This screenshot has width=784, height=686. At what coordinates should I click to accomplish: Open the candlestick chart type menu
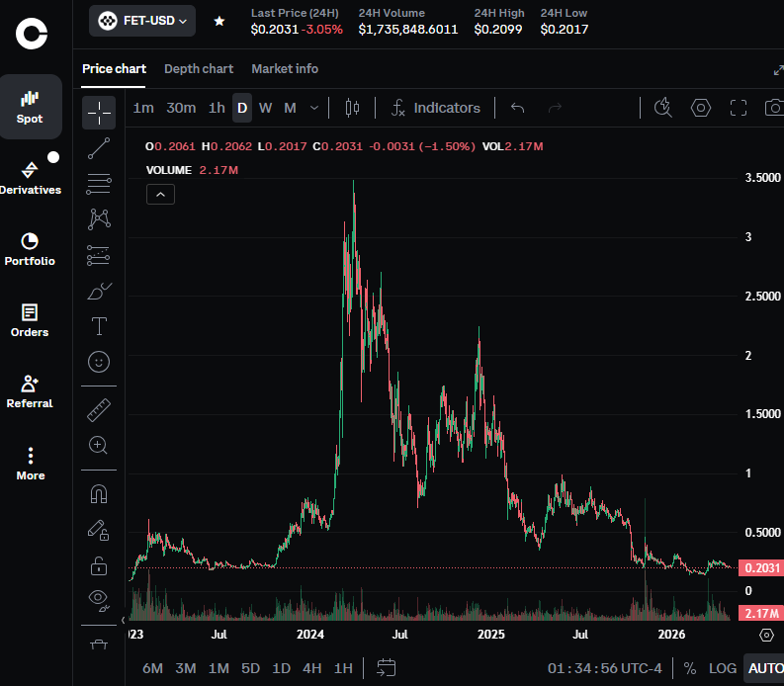pyautogui.click(x=353, y=108)
